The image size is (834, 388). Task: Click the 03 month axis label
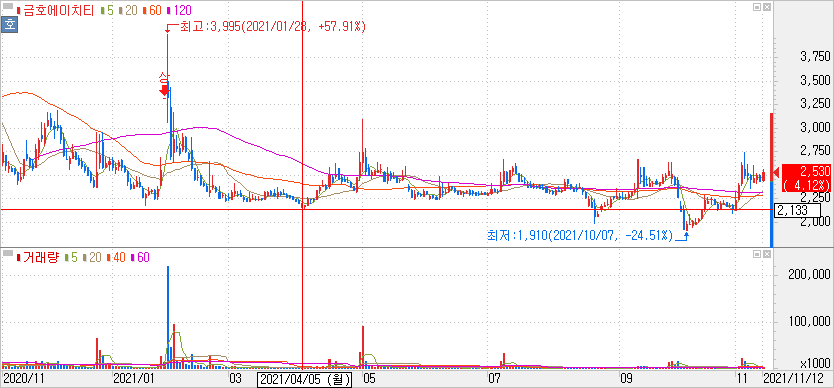point(235,378)
